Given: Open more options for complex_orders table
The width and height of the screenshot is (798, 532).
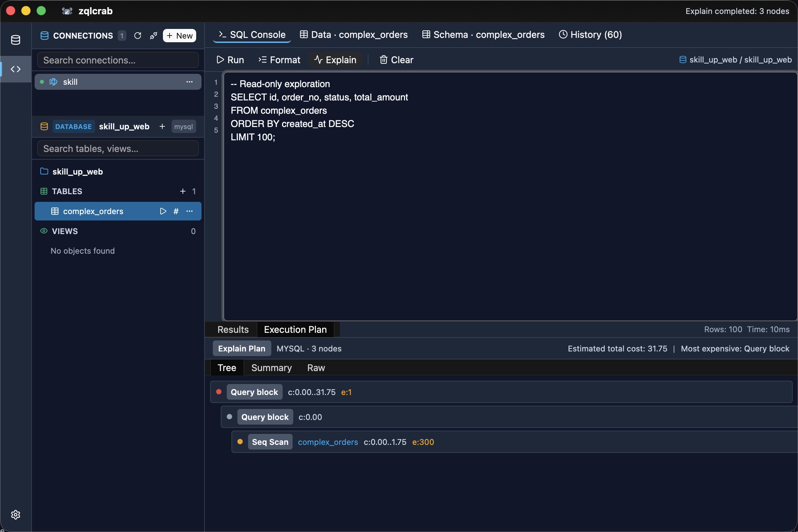Looking at the screenshot, I should [189, 211].
